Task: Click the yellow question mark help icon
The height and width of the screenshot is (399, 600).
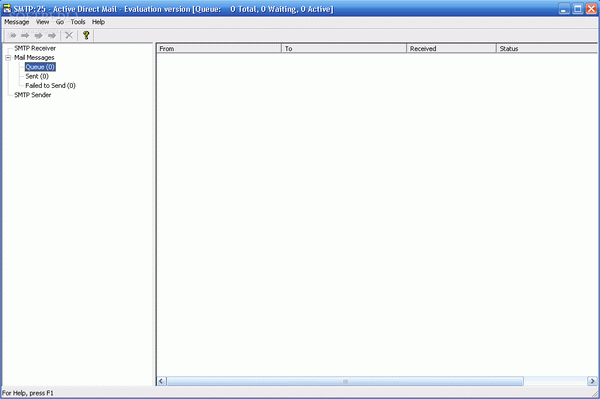Action: pyautogui.click(x=86, y=36)
